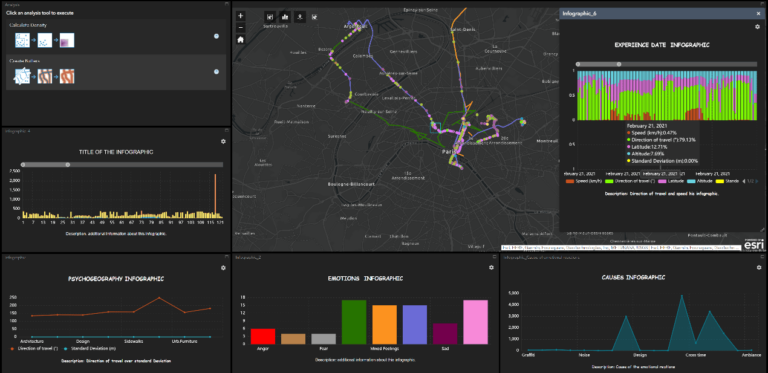Open settings gear of Emotions infographic
The width and height of the screenshot is (768, 373).
pos(491,268)
